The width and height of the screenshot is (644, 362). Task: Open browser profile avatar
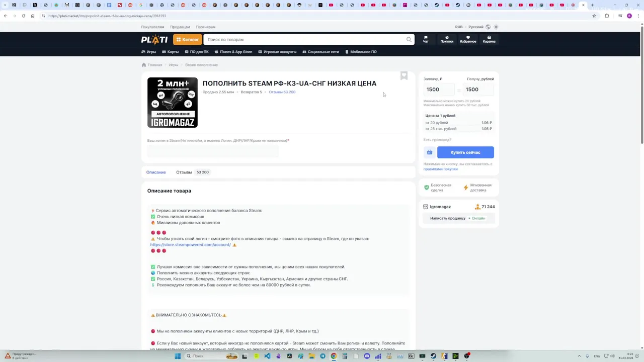629,16
